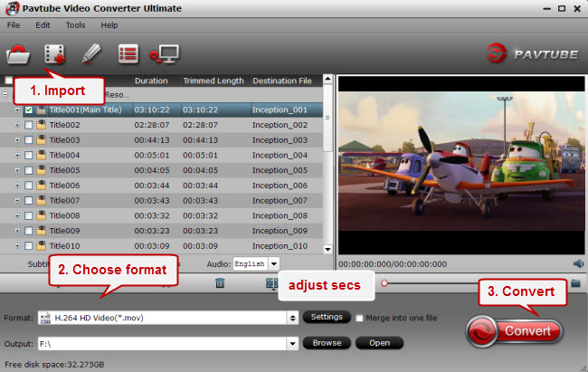588x372 pixels.
Task: Click the Destination File column header
Action: 282,81
